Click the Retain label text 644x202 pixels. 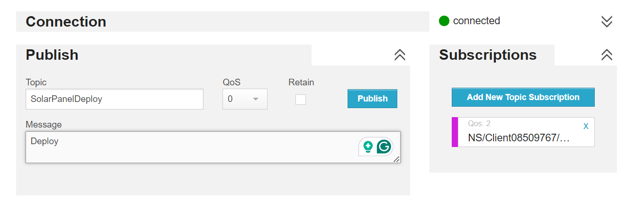301,83
